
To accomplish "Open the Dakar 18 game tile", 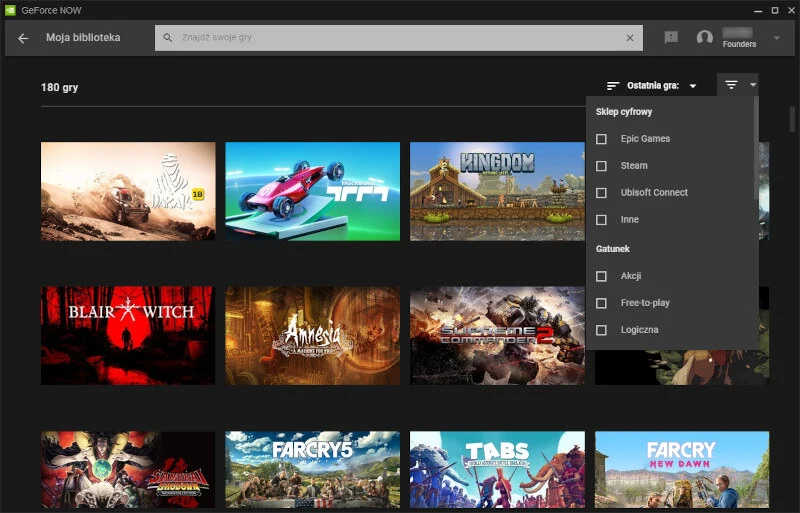I will click(x=128, y=191).
